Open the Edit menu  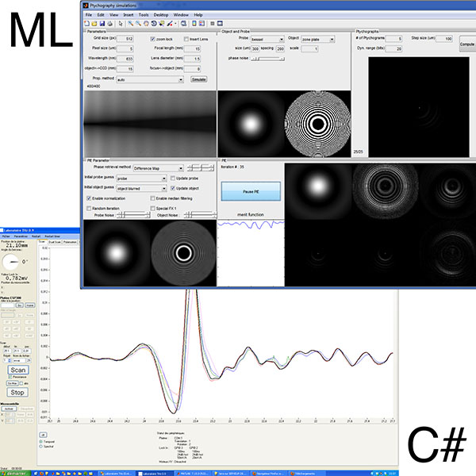coord(101,14)
